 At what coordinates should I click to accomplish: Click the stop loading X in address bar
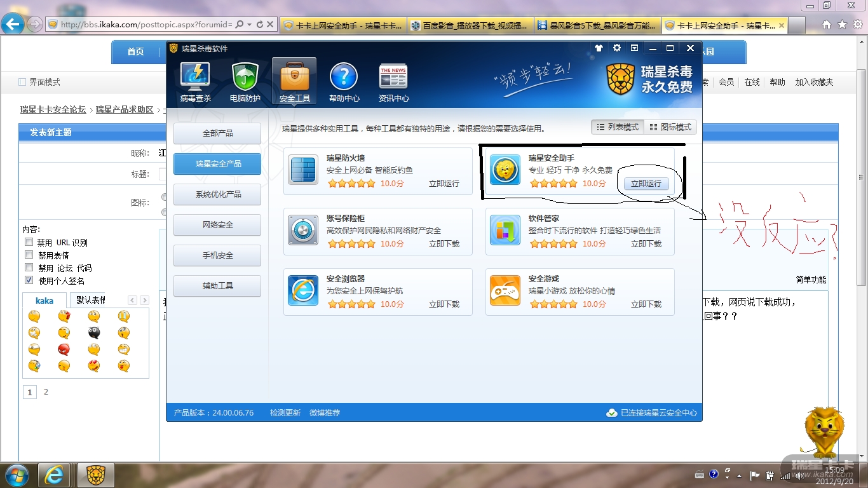270,25
